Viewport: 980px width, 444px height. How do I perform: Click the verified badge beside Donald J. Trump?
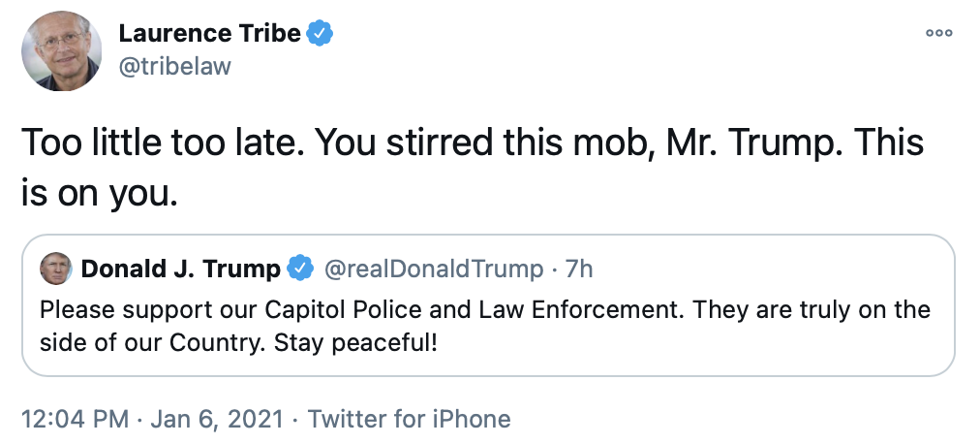point(302,269)
